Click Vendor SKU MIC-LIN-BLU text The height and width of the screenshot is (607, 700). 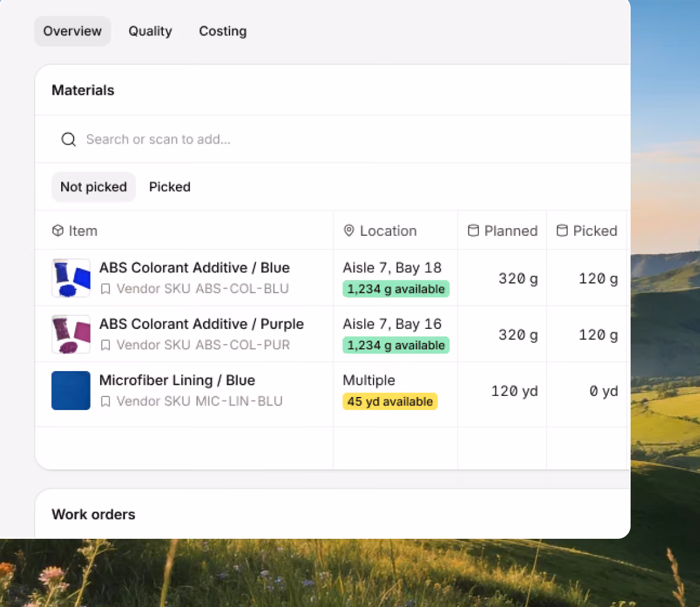point(199,402)
